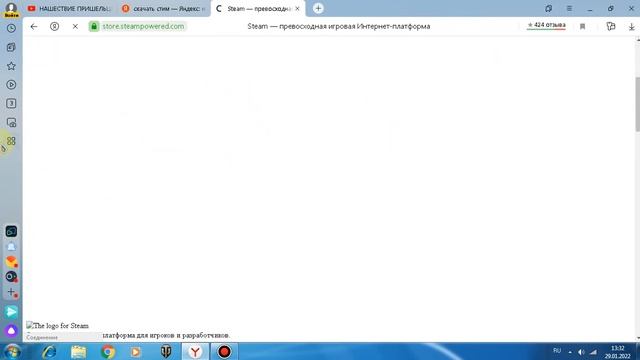The image size is (640, 360).
Task: Open the open-tabs counter icon showing 3
Action: [11, 103]
